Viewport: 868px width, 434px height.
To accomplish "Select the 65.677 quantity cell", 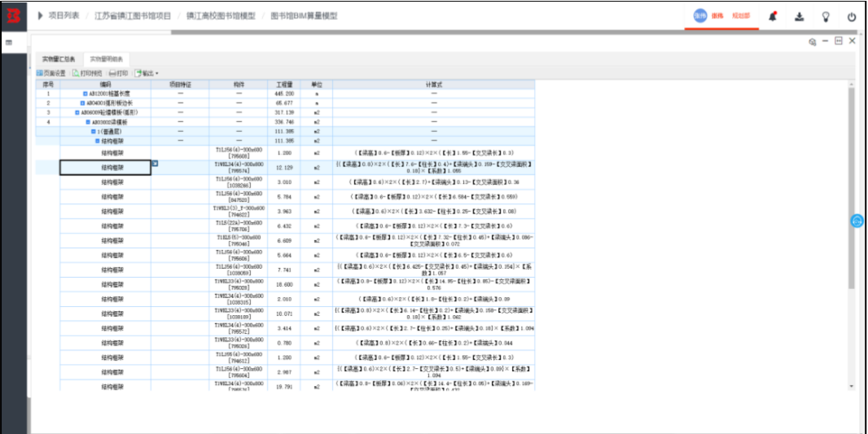I will (284, 103).
